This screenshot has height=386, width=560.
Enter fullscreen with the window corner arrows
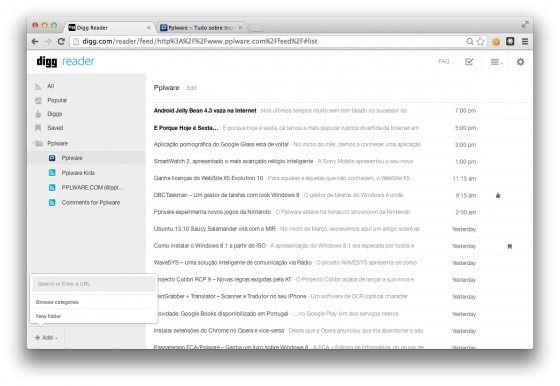525,25
